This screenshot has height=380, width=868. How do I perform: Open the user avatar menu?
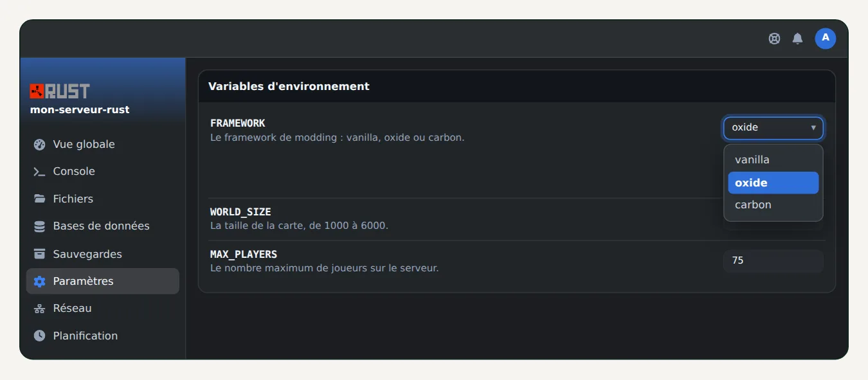coord(826,39)
